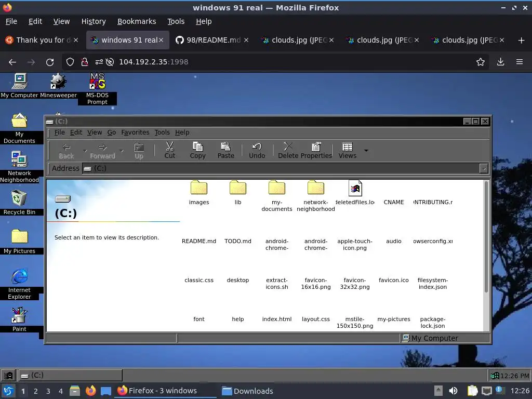Image resolution: width=532 pixels, height=399 pixels.
Task: Open Forward history dropdown arrow
Action: click(122, 150)
